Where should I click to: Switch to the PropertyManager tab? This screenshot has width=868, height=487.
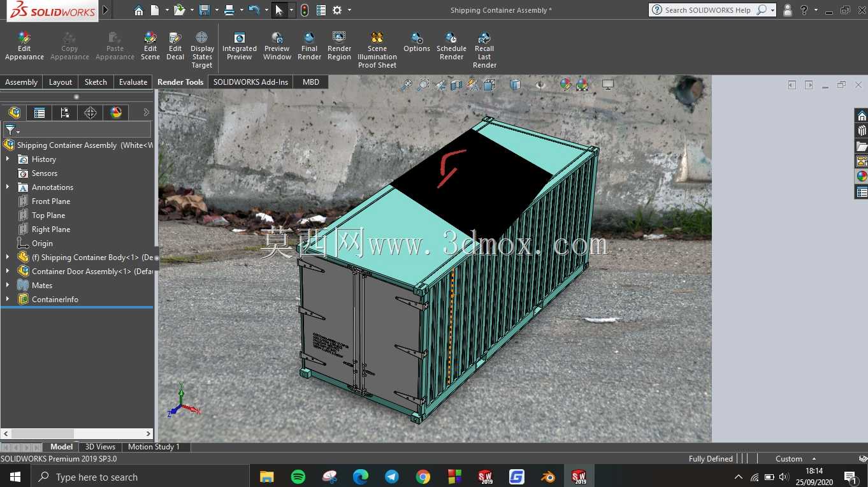(x=40, y=113)
